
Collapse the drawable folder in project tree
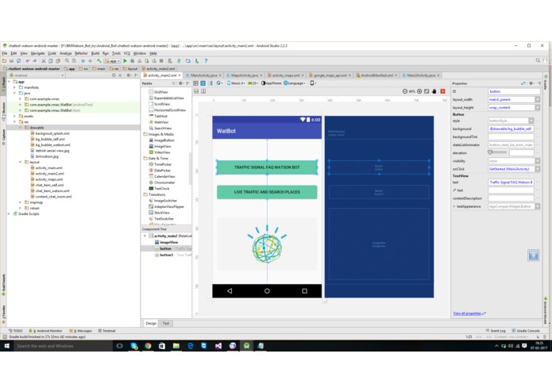point(21,128)
